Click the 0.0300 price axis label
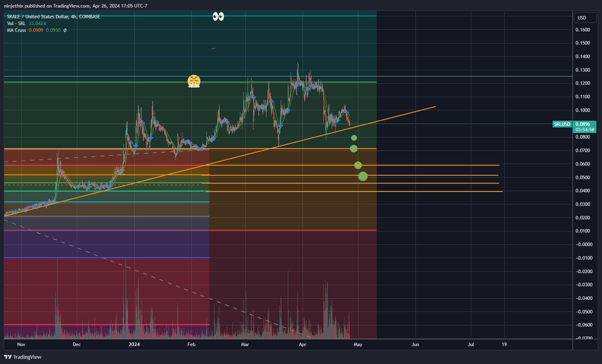 click(583, 204)
